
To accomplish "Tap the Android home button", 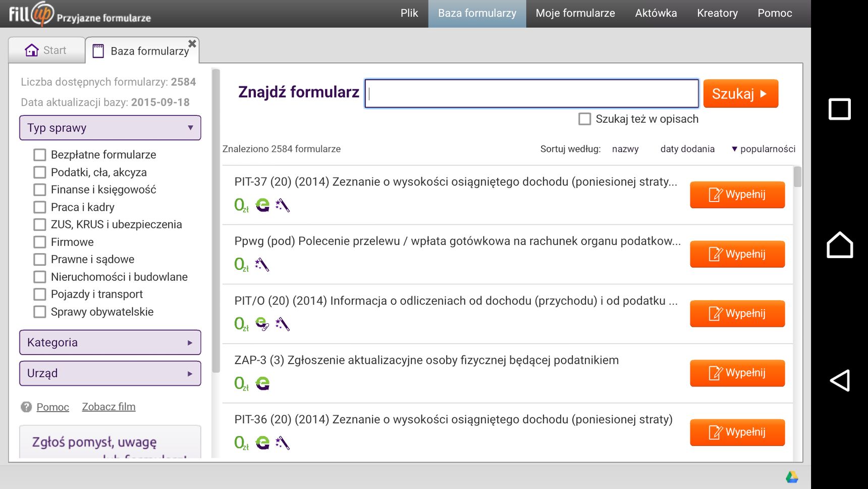I will tap(840, 244).
